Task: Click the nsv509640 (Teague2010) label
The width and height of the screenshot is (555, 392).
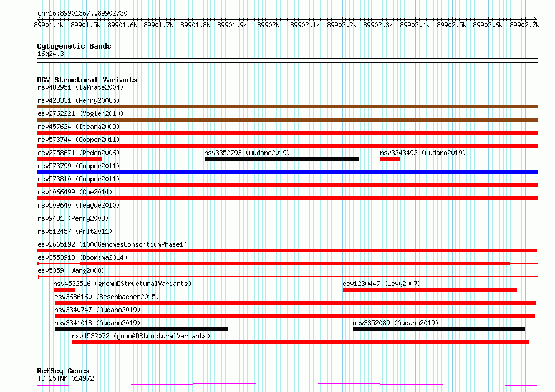Action: 79,205
